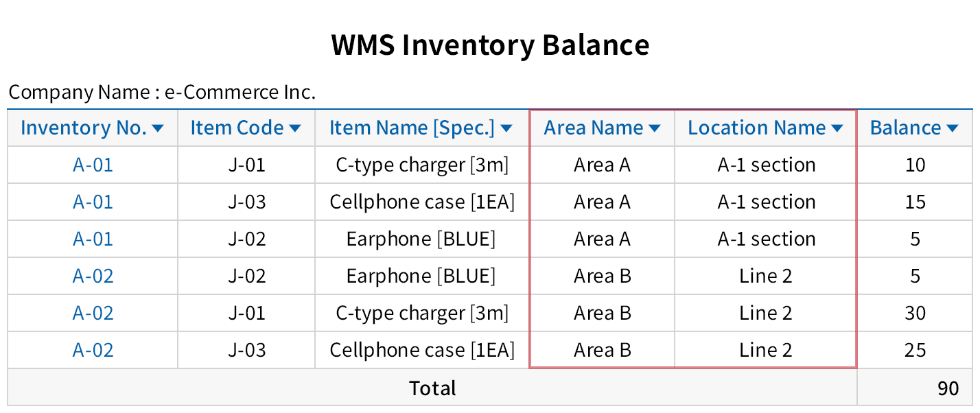This screenshot has width=980, height=413.
Task: Select the Total balance value 90
Action: point(948,388)
